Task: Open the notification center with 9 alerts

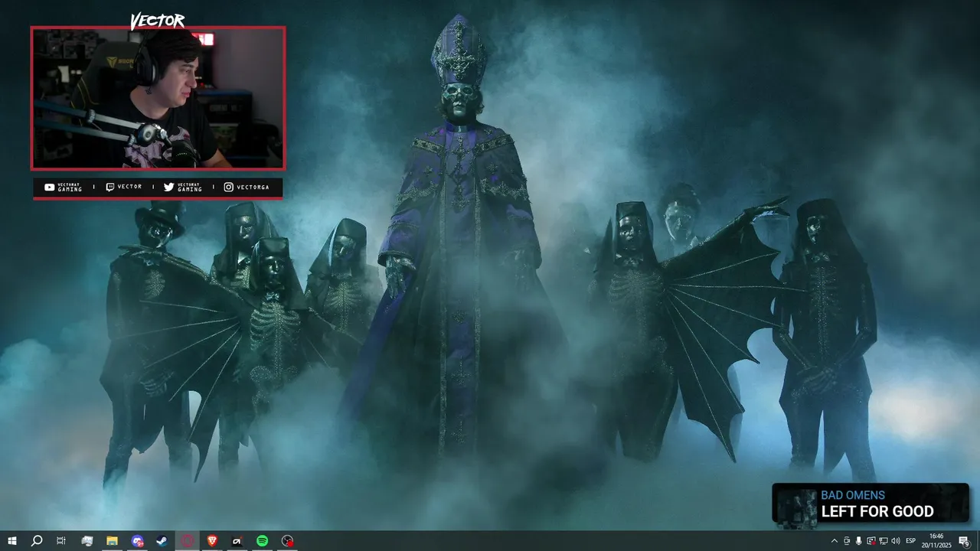Action: pyautogui.click(x=964, y=541)
